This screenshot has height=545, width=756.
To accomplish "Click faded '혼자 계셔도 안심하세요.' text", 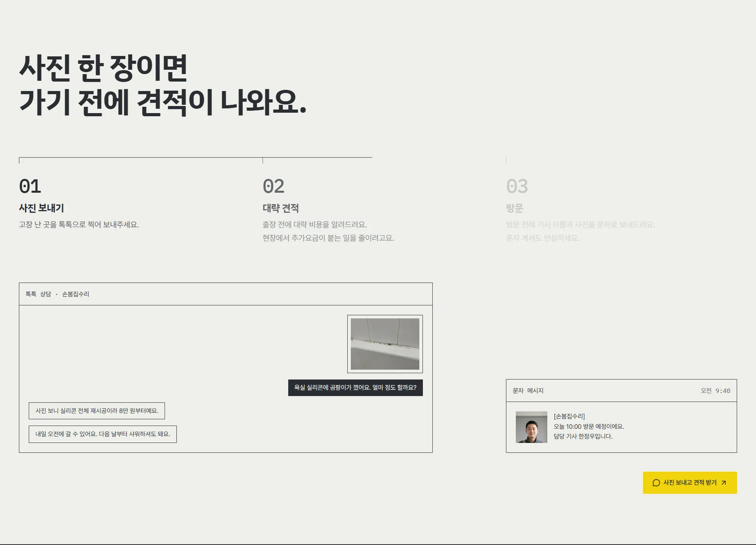I will click(543, 238).
